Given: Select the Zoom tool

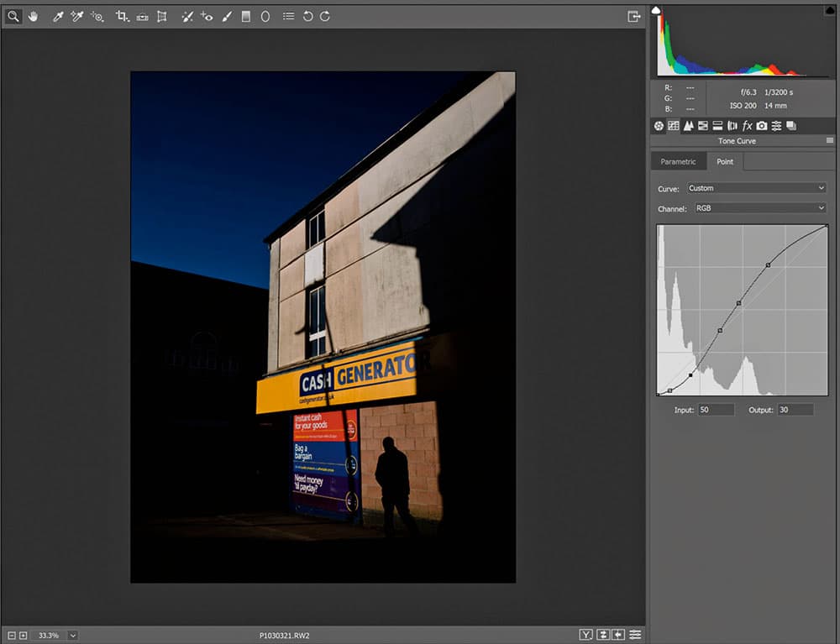Looking at the screenshot, I should (x=13, y=17).
